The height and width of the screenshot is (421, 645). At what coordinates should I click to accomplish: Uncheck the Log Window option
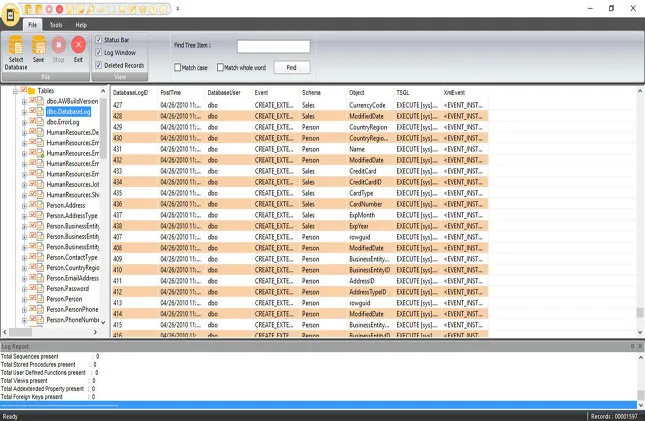pos(98,52)
